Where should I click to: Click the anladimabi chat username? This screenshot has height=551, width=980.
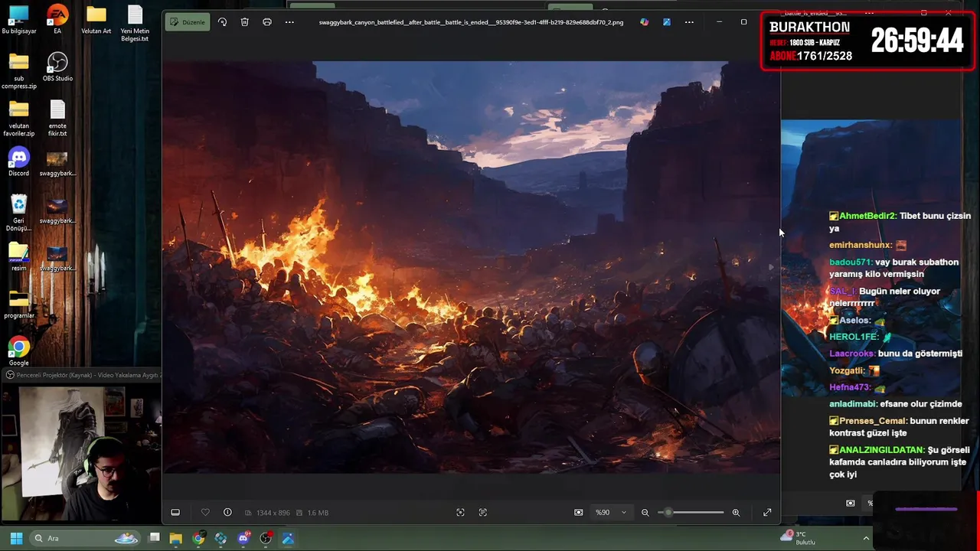click(x=853, y=404)
